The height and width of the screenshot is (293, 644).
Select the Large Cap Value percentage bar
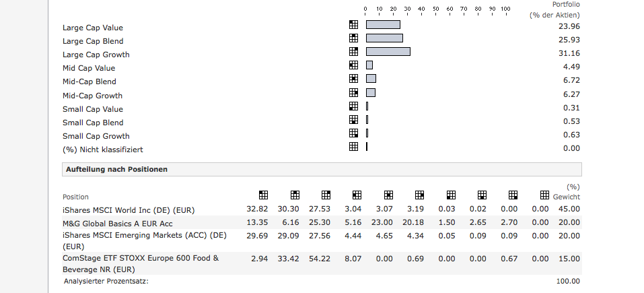coord(383,25)
